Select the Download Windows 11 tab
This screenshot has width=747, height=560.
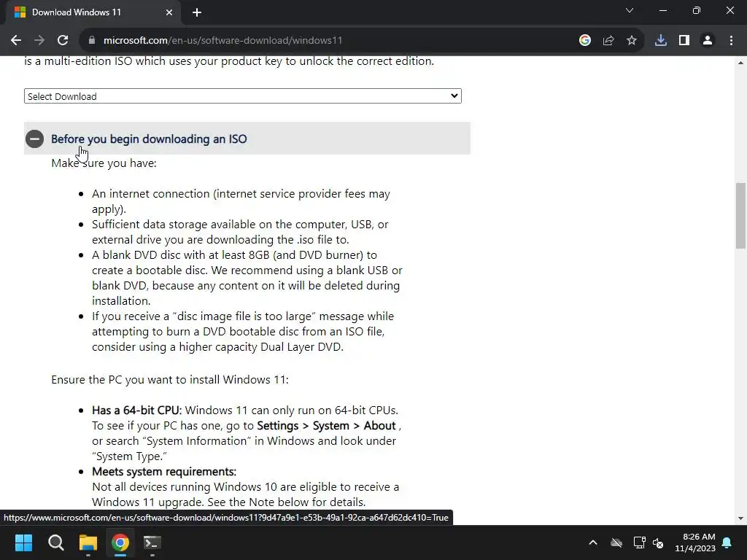(x=93, y=12)
